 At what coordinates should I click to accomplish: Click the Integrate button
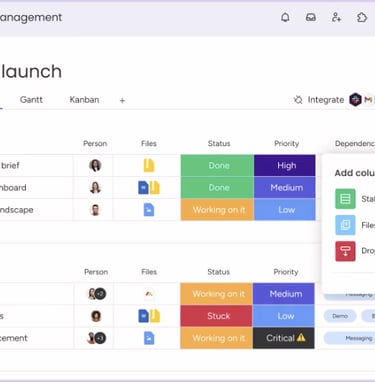[x=319, y=100]
